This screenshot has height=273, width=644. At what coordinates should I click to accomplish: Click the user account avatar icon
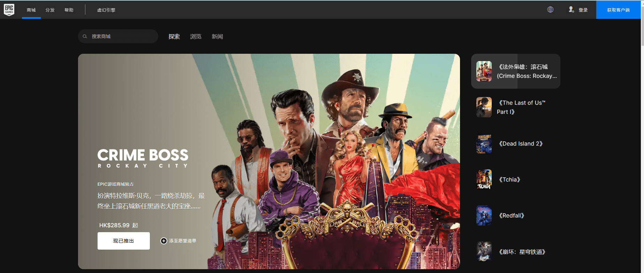pyautogui.click(x=571, y=10)
